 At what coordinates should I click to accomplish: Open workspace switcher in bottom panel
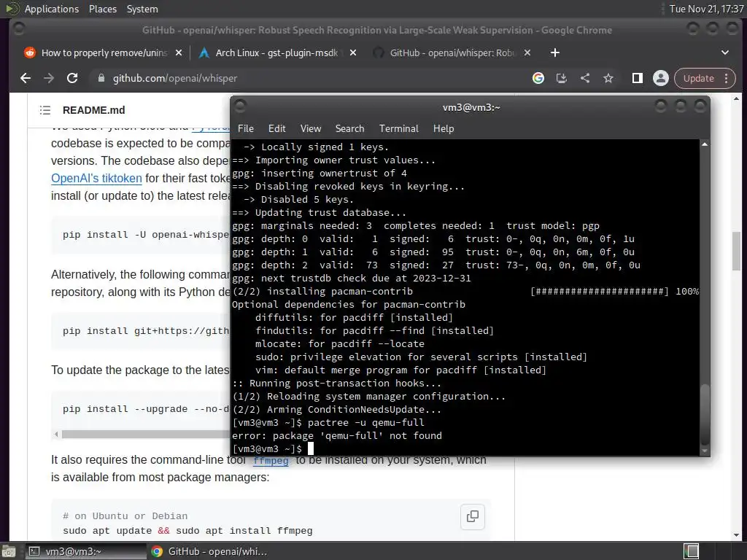692,551
